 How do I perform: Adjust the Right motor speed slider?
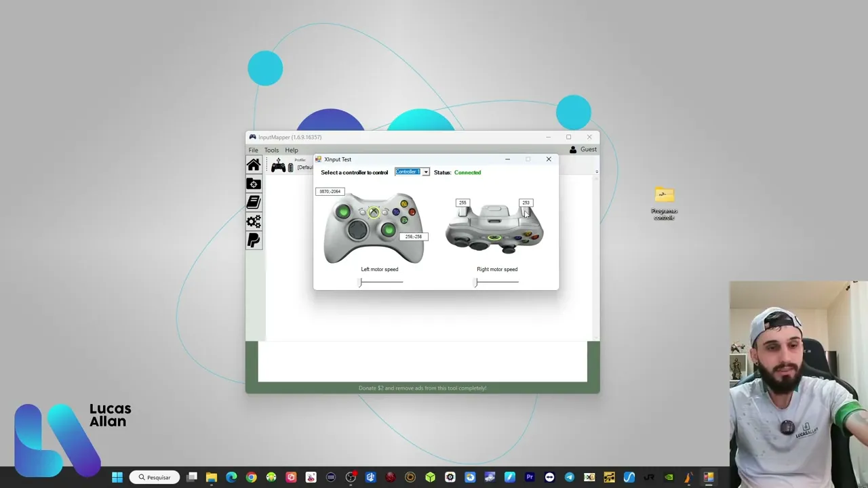click(x=497, y=282)
